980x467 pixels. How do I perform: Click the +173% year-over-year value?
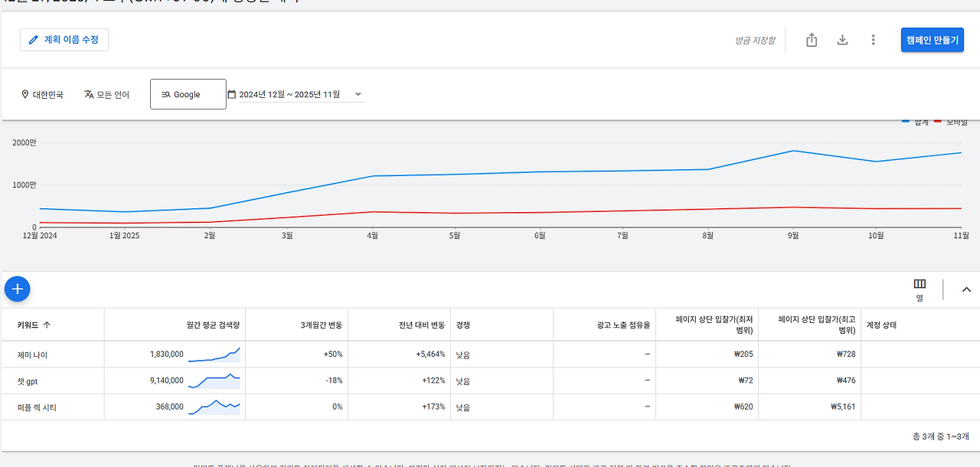433,407
